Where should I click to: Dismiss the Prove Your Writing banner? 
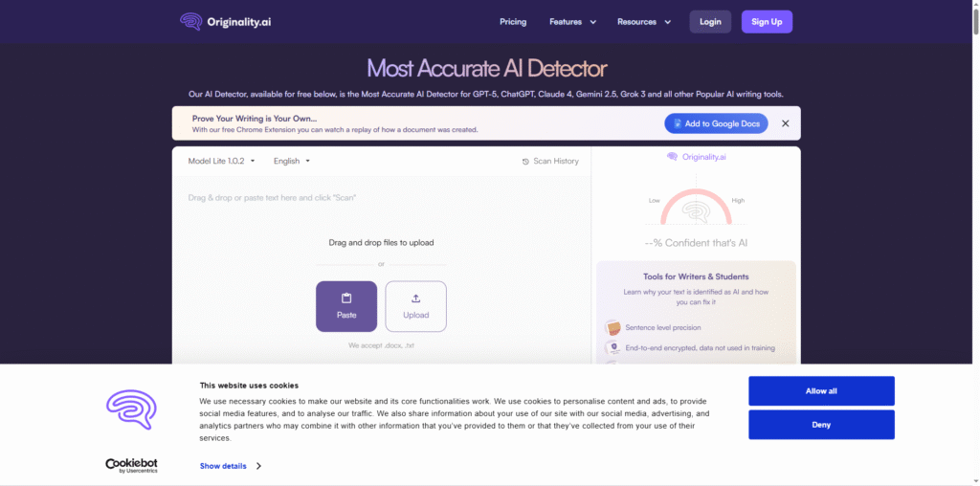point(786,123)
